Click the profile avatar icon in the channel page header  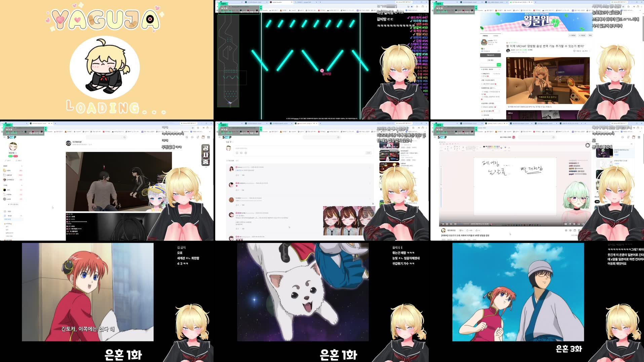click(203, 137)
